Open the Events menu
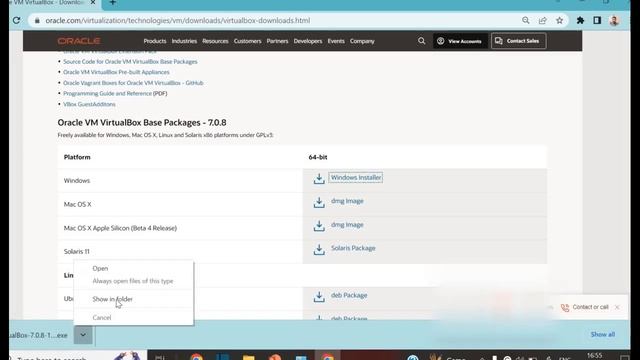640x360 pixels. [x=336, y=41]
